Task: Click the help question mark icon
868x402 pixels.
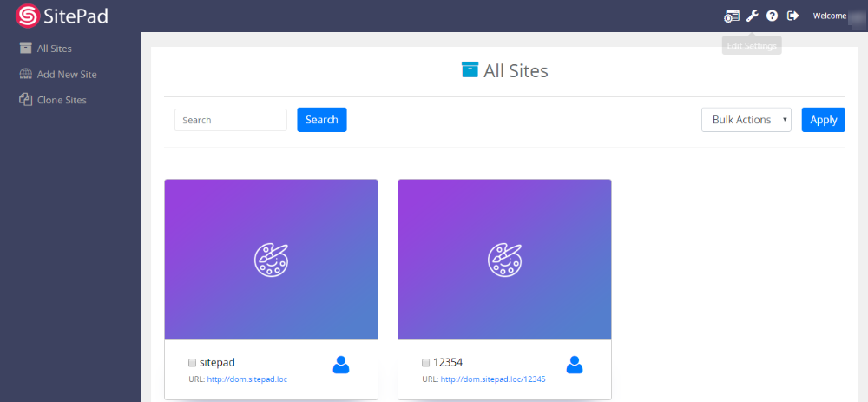Action: click(772, 16)
